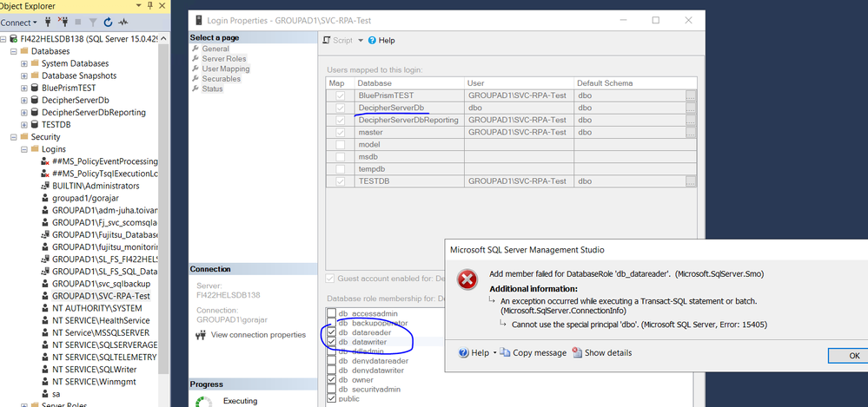Click the sa login icon
This screenshot has width=868, height=407.
45,394
